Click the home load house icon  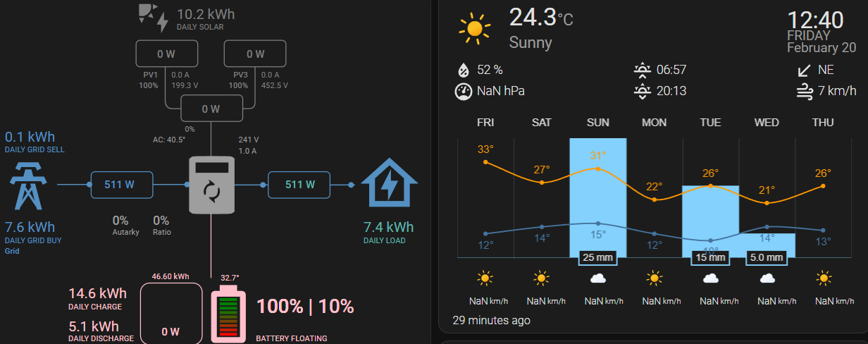pyautogui.click(x=389, y=184)
